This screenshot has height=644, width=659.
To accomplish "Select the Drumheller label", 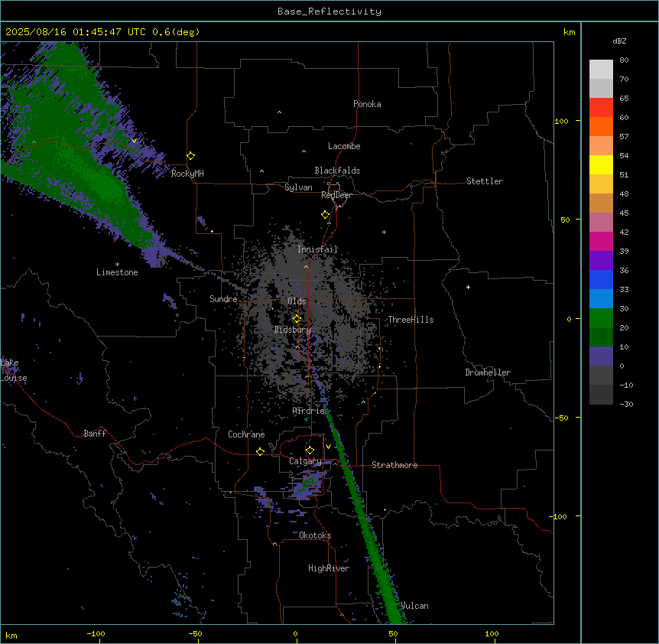I will (488, 372).
